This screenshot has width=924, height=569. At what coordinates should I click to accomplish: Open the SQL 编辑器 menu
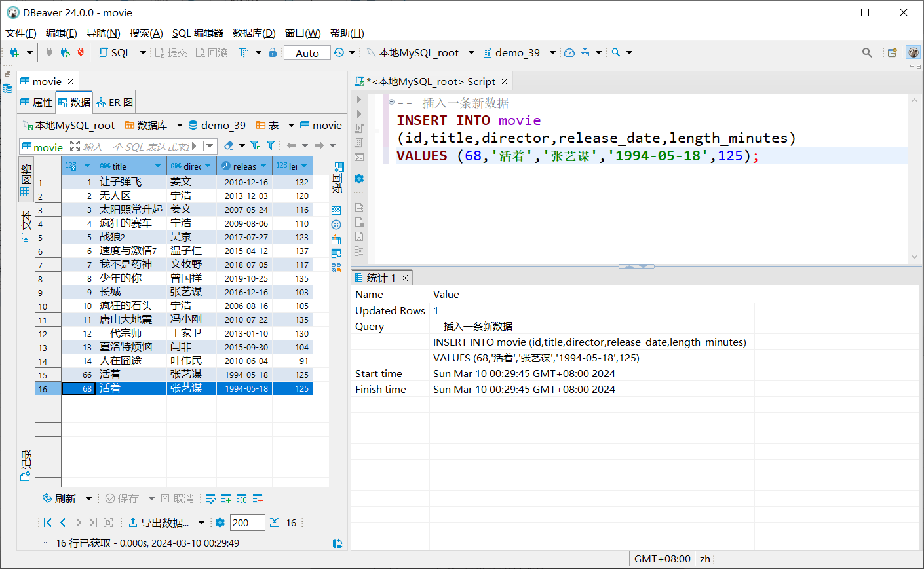coord(197,33)
